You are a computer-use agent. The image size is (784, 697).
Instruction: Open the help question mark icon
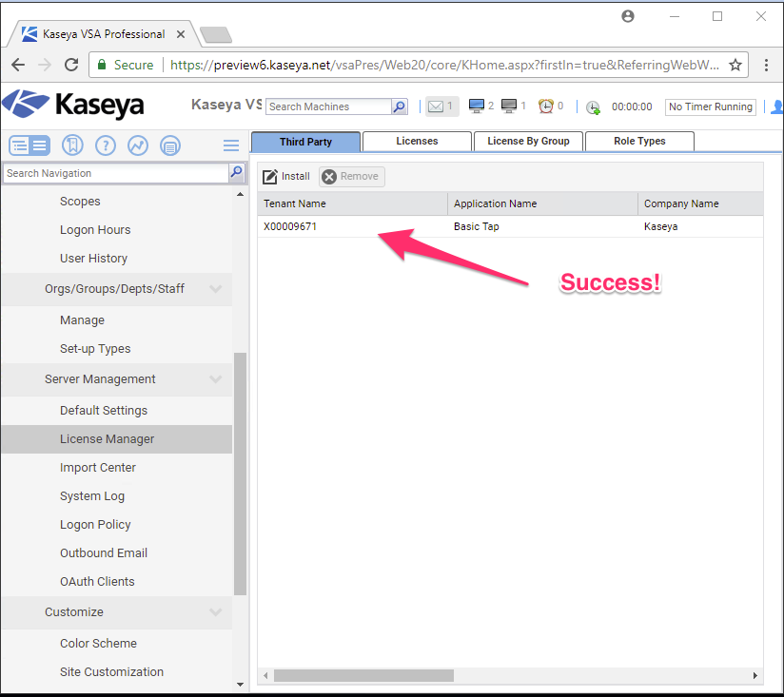click(106, 145)
